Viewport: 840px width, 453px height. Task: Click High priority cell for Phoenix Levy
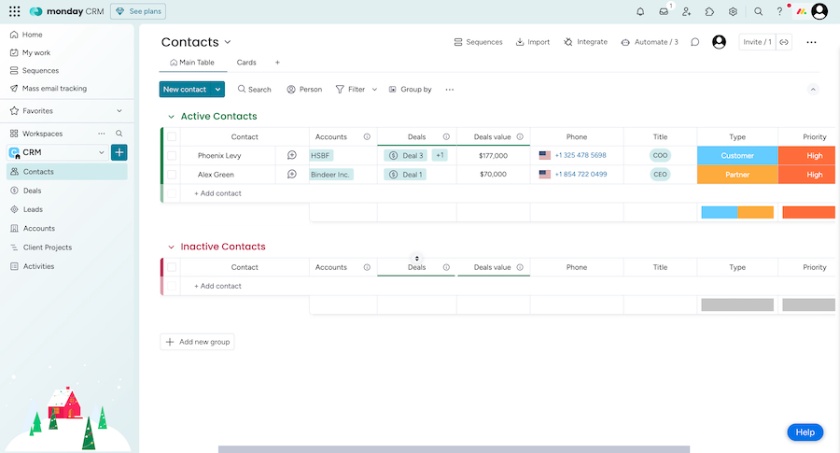[x=809, y=155]
